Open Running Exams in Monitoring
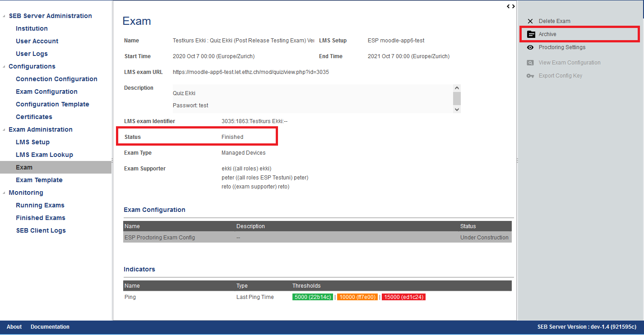Image resolution: width=644 pixels, height=335 pixels. point(40,205)
